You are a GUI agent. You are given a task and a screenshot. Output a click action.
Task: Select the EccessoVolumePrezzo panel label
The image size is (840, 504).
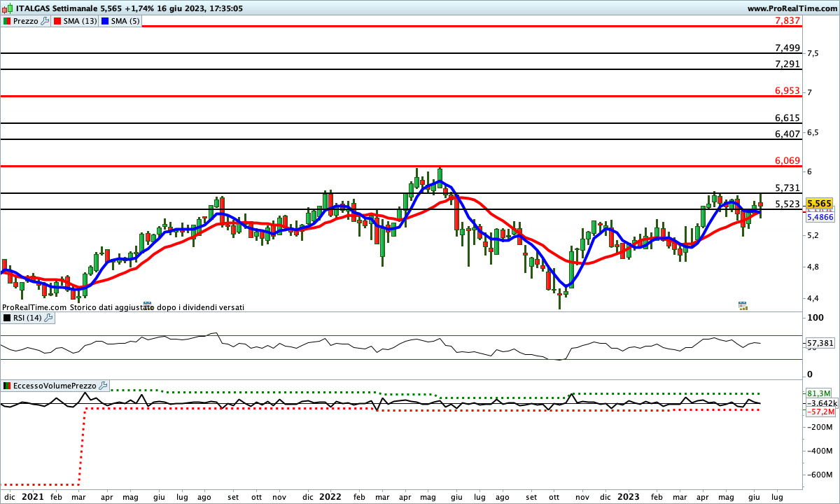pos(55,386)
